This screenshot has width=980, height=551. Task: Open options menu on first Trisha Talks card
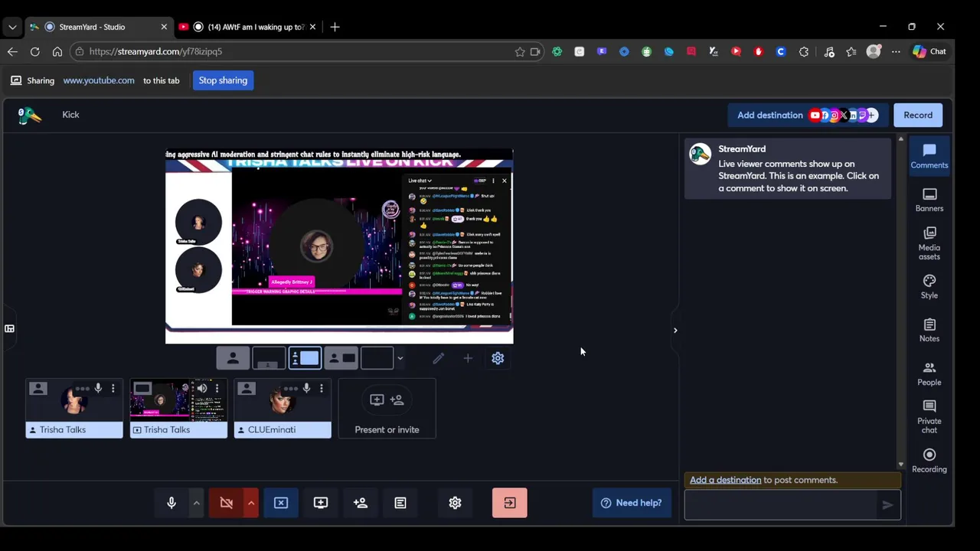pos(113,389)
